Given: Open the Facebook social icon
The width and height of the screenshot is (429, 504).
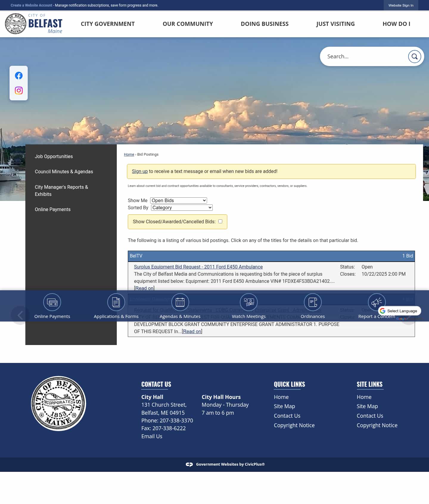Looking at the screenshot, I should pyautogui.click(x=19, y=76).
